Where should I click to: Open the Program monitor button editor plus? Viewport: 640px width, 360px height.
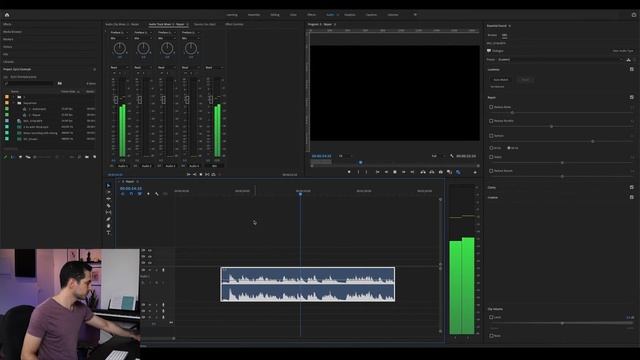(475, 172)
